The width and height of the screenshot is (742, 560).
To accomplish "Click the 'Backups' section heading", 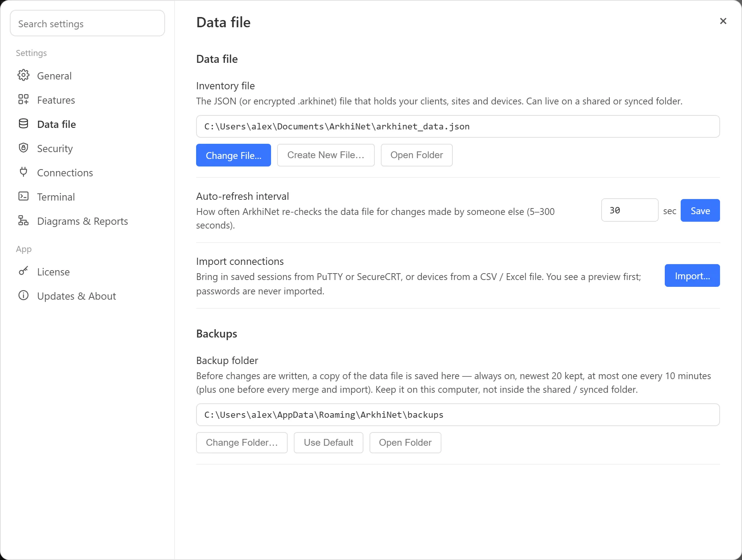I will [x=217, y=334].
